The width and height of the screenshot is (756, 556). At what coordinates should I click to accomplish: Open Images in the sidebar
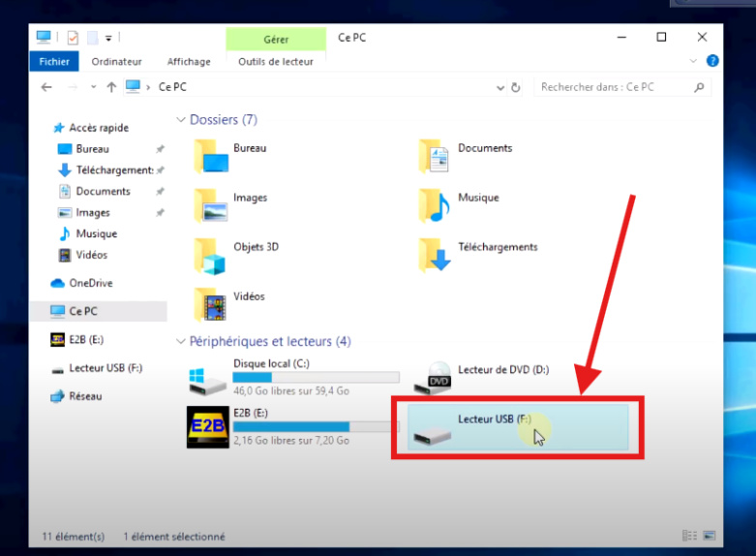(93, 213)
